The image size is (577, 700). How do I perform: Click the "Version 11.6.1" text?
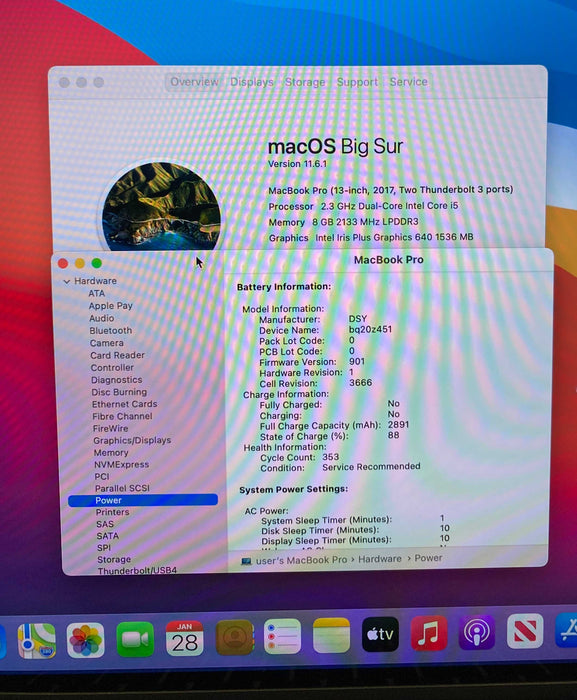click(297, 164)
